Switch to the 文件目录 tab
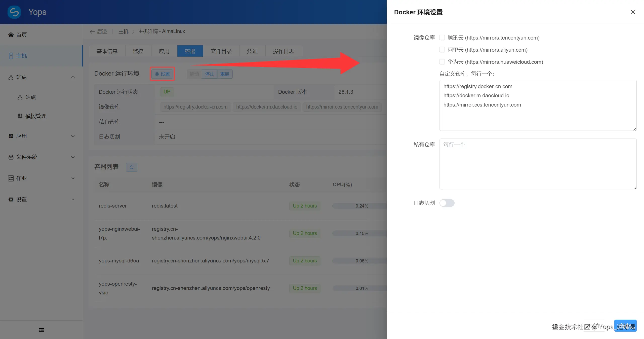Screen dimensions: 644x339 point(221,51)
